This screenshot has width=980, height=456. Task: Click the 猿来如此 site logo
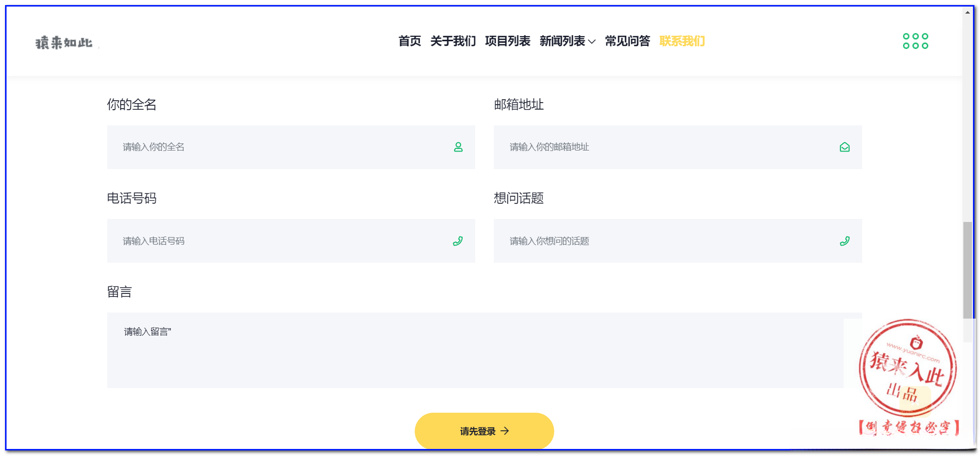64,43
